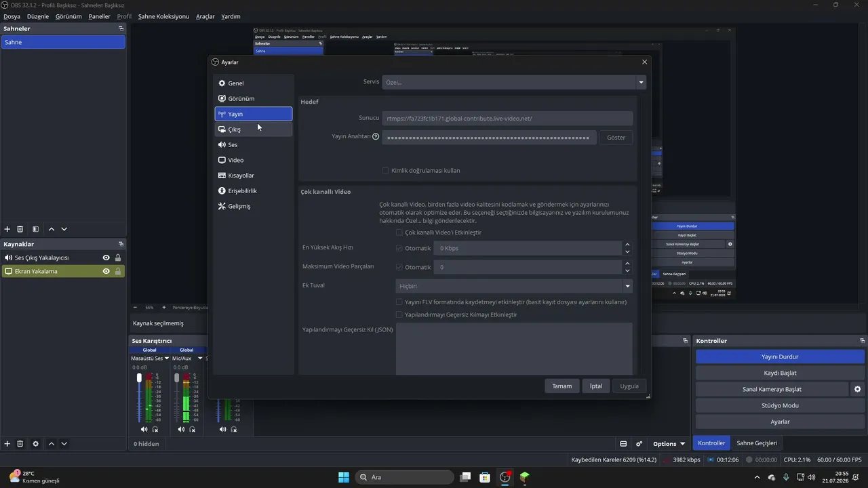Viewport: 868px width, 488px height.
Task: Open the OBS Studio taskbar icon
Action: 505,477
